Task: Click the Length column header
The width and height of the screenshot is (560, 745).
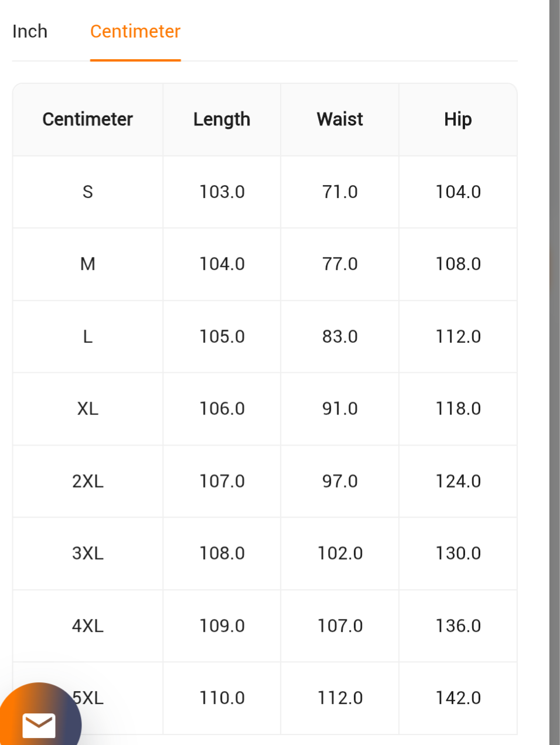Action: (x=222, y=120)
